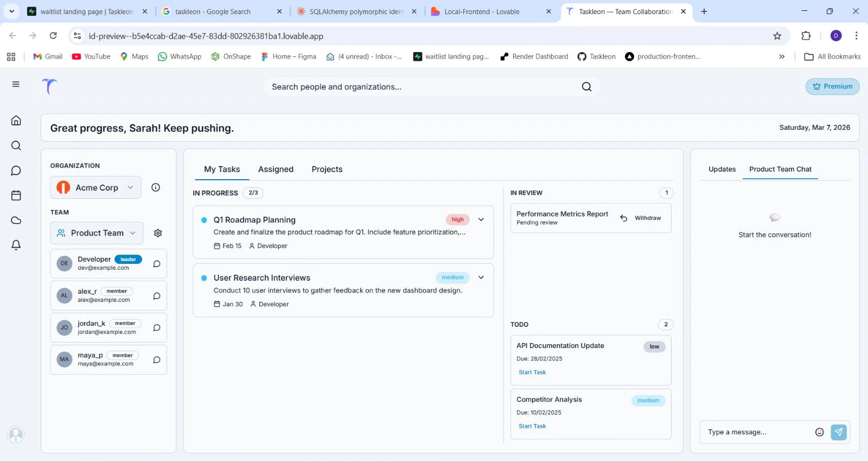Open new browser tab with plus
The height and width of the screenshot is (462, 868).
click(x=704, y=11)
